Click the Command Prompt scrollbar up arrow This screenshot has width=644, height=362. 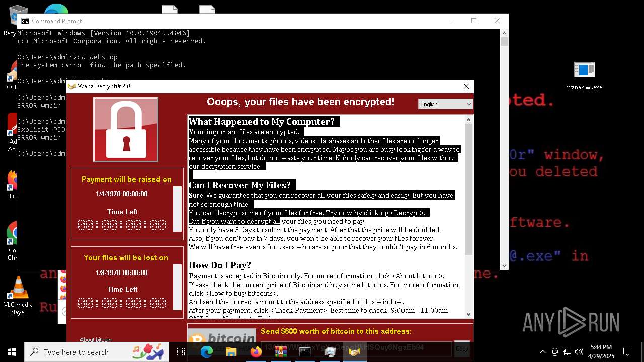click(504, 33)
